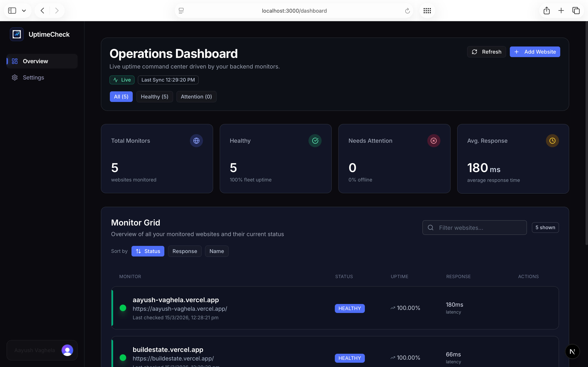Click the user avatar in sidebar
Image resolution: width=588 pixels, height=367 pixels.
[x=67, y=350]
